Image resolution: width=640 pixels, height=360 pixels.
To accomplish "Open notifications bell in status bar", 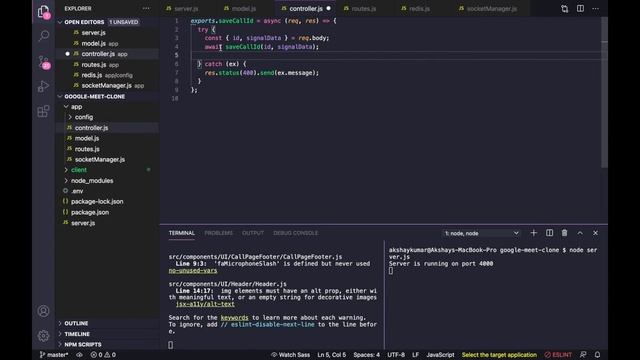I will pos(598,355).
